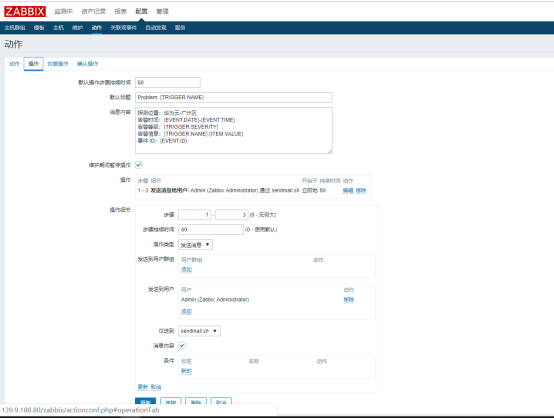This screenshot has height=419, width=554.
Task: Click the Admin (Zabbix Administrator) user text
Action: [x=215, y=300]
